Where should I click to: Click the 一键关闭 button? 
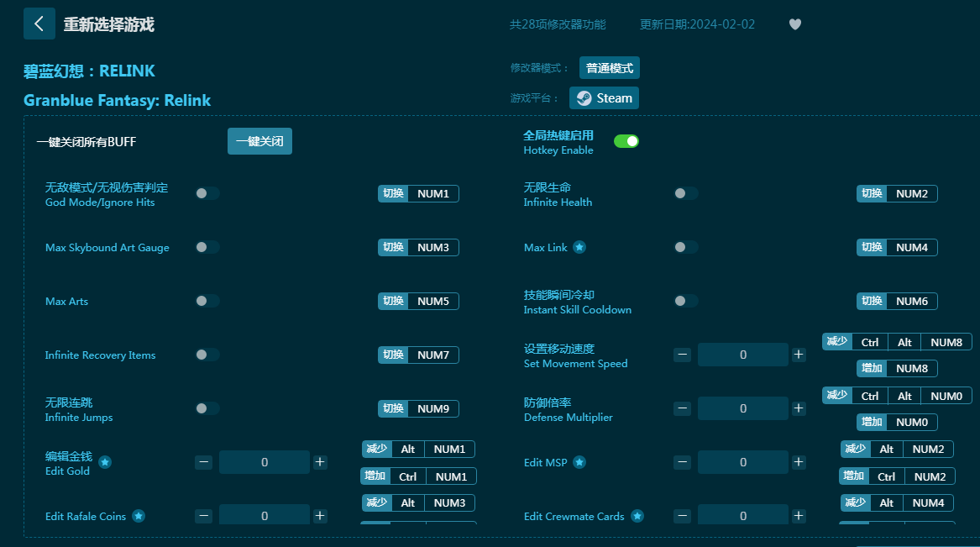259,141
